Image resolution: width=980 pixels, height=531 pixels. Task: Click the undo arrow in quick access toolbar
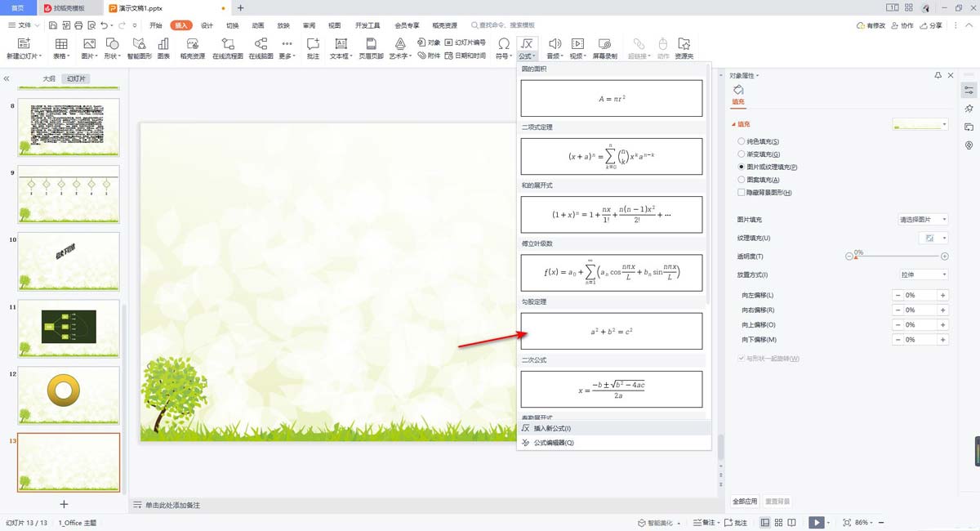[104, 25]
